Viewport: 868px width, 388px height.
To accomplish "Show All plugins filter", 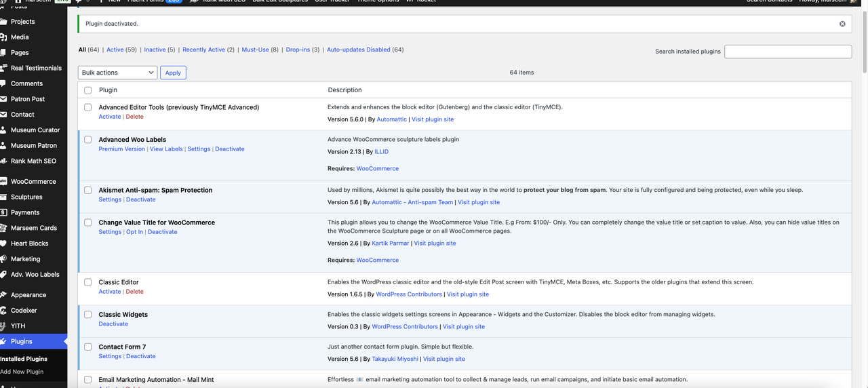I will [x=82, y=50].
